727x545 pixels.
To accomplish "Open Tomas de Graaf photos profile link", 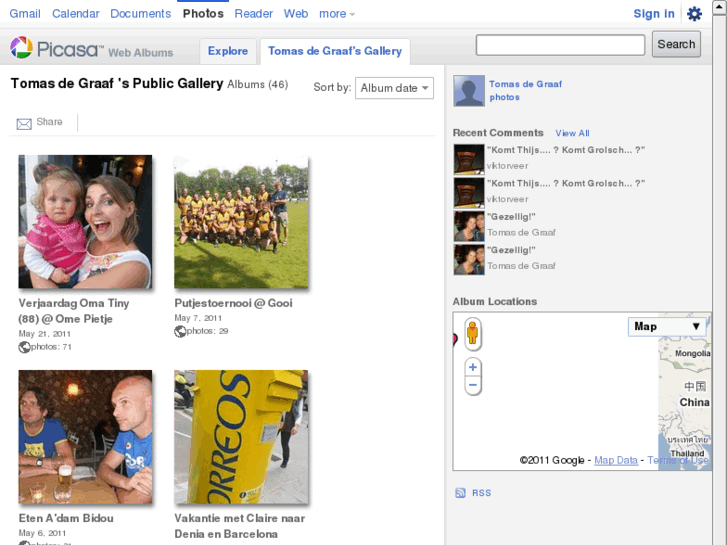I will coord(525,90).
